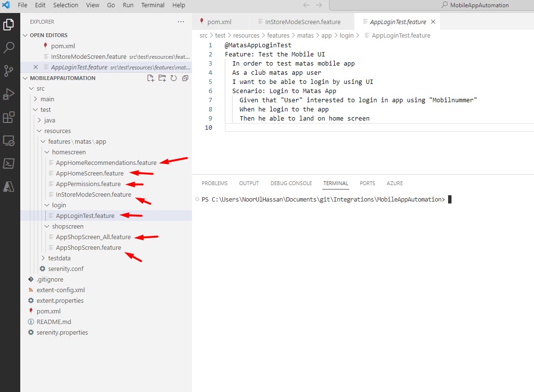
Task: Open the Azure icon in activity bar
Action: click(x=9, y=187)
